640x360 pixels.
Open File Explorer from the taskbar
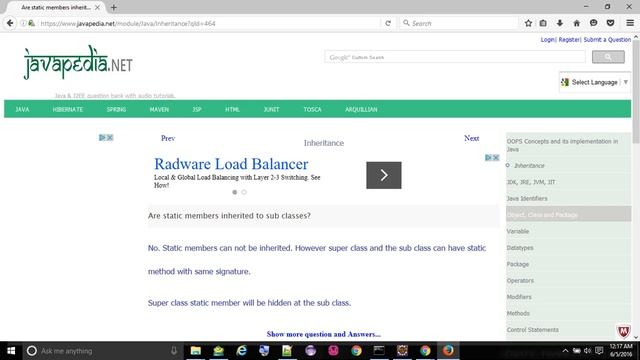(x=196, y=351)
